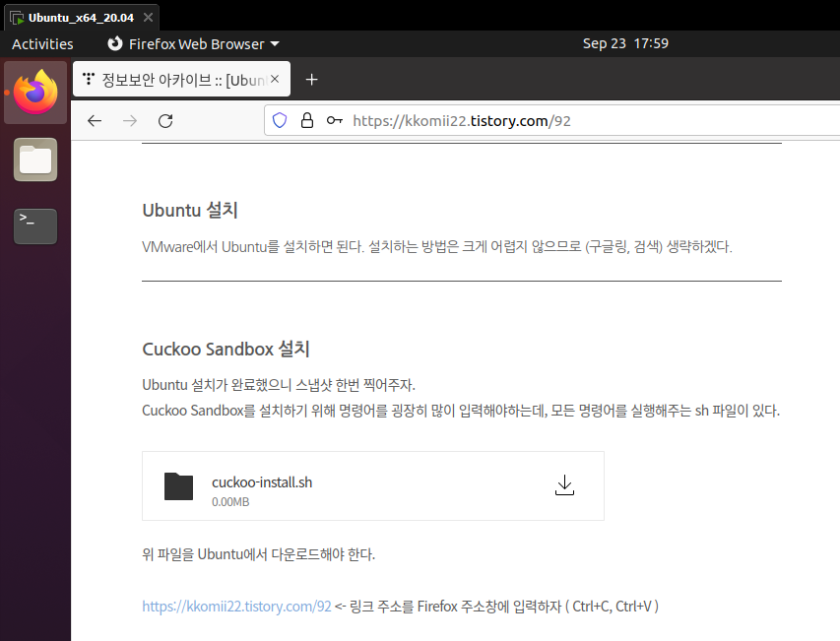The image size is (840, 641).
Task: Select the Ubuntu_x64_20.04 VM tab
Action: (81, 18)
